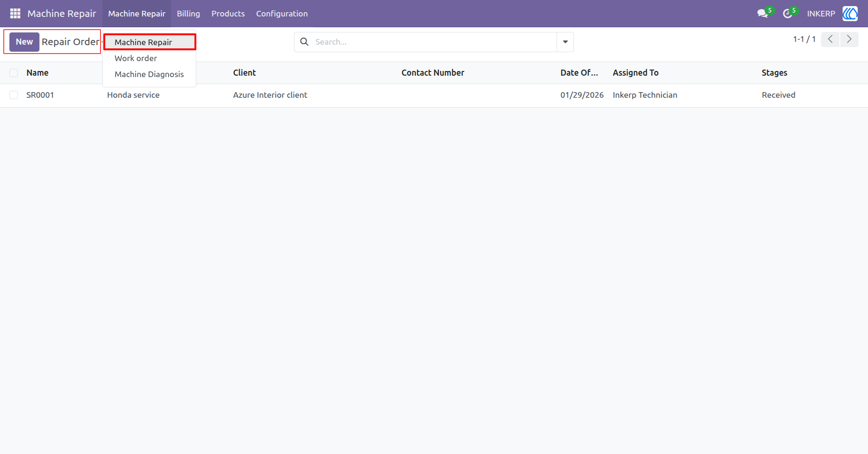This screenshot has height=454, width=868.
Task: Toggle the select-all checkbox in header
Action: [x=14, y=73]
